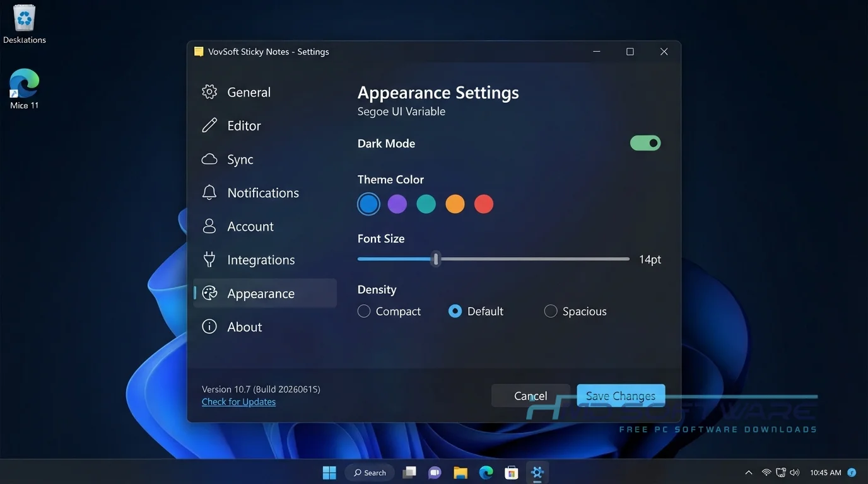Click the display icon in system tray

(781, 473)
